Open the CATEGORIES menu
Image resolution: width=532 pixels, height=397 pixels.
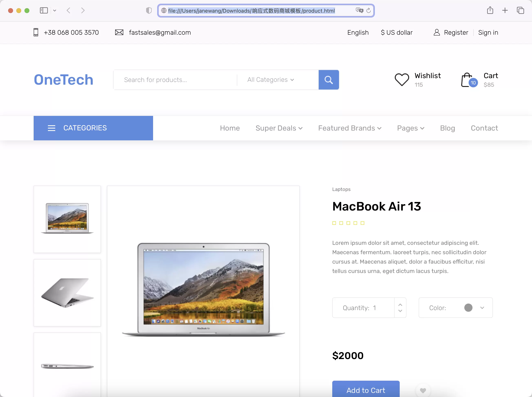(x=93, y=128)
